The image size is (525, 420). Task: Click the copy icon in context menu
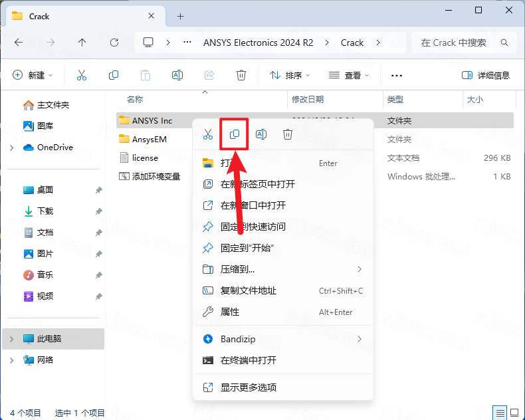click(x=235, y=134)
